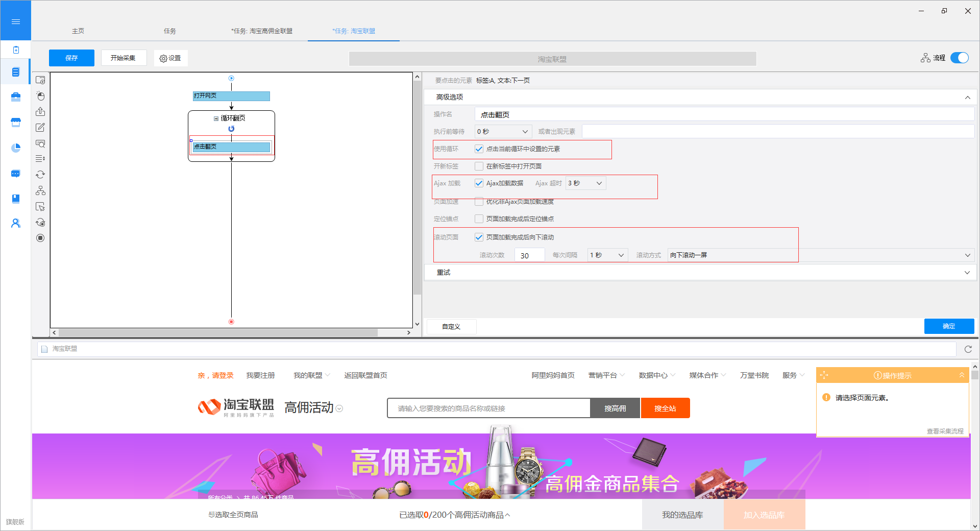980x531 pixels.
Task: Select the dropdown list switch tool
Action: pos(40,159)
